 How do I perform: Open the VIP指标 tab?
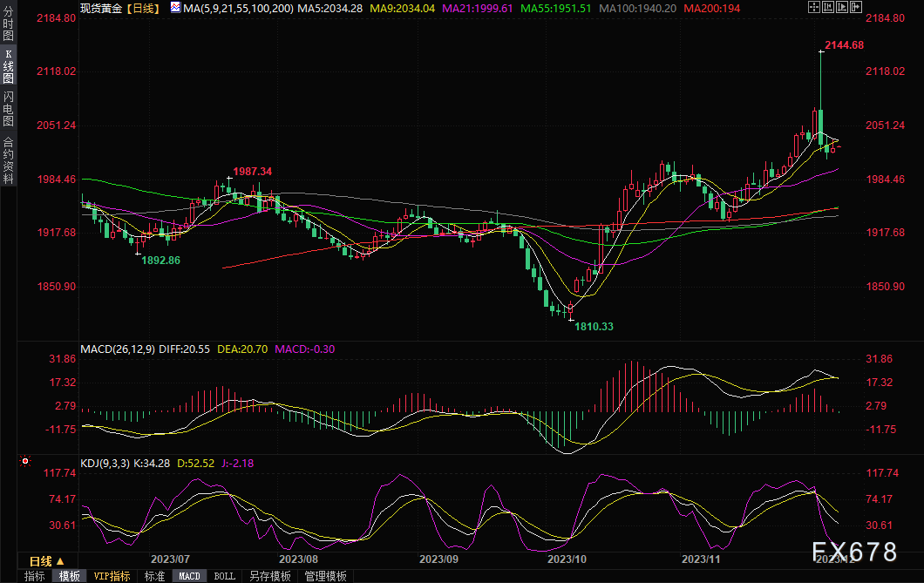coord(112,576)
